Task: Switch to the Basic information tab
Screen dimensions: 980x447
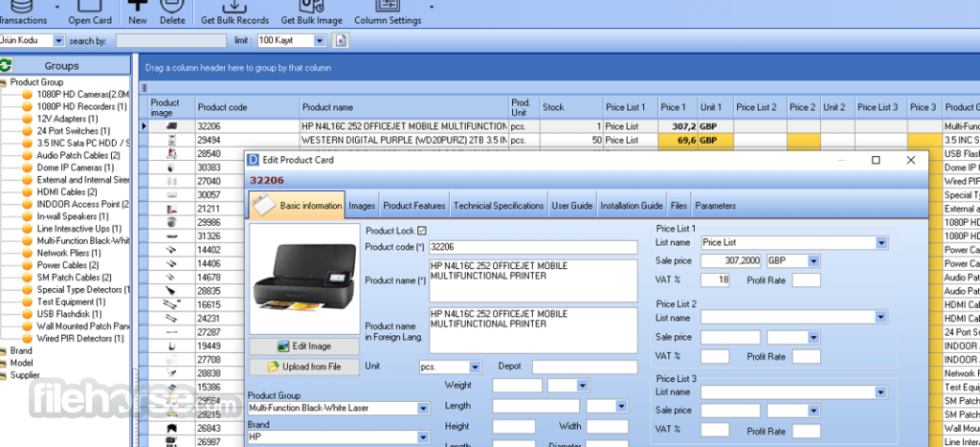Action: pyautogui.click(x=297, y=205)
